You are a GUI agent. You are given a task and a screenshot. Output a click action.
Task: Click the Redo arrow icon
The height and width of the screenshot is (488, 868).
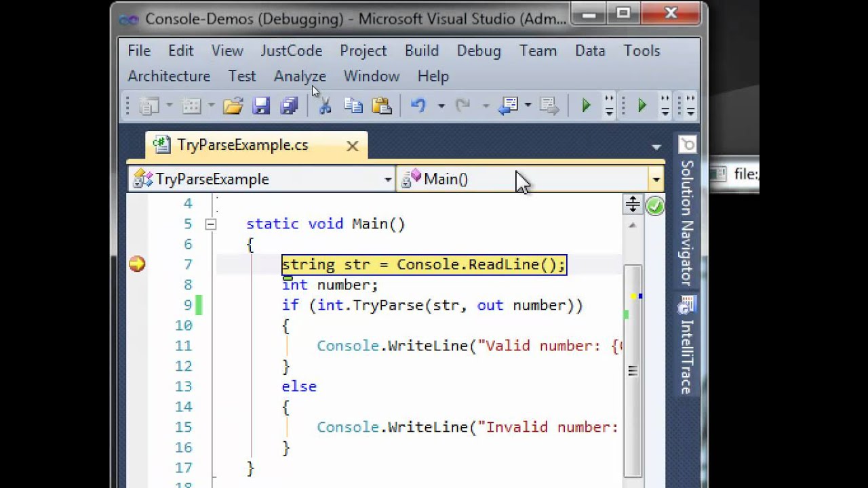coord(463,106)
